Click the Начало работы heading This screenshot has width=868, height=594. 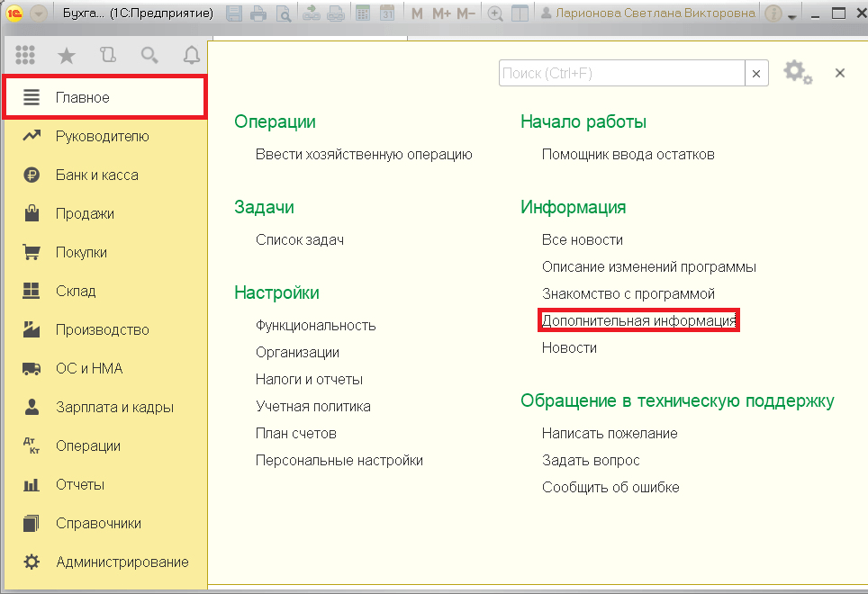[583, 121]
